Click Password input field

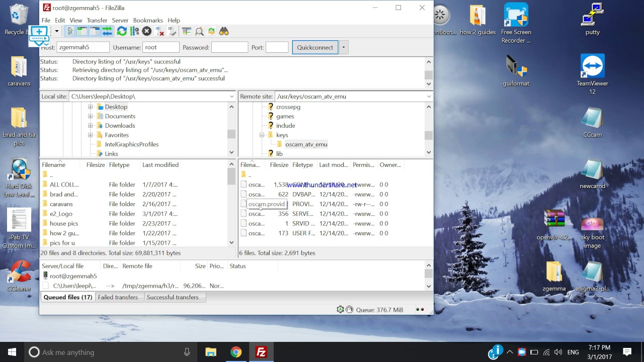[229, 47]
